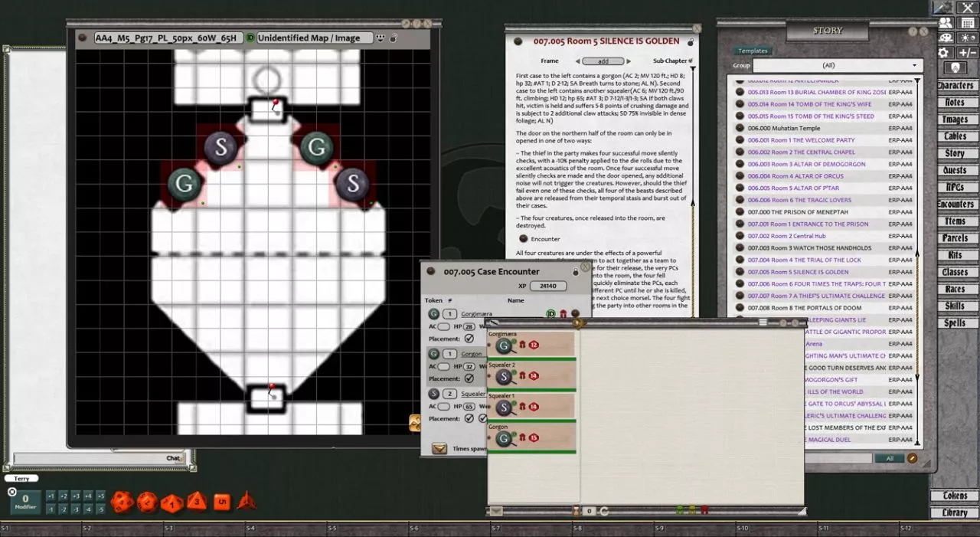This screenshot has width=980, height=537.
Task: Click the upper left Squealer token on the map
Action: [220, 147]
